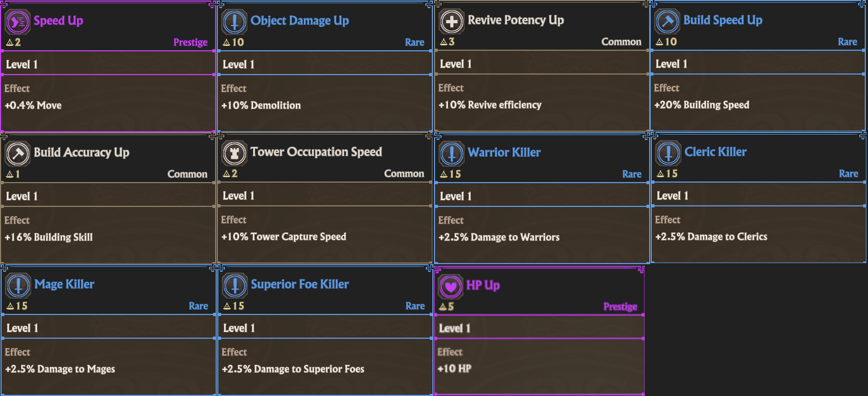Image resolution: width=868 pixels, height=396 pixels.
Task: Select the Object Damage Up sword icon
Action: [235, 22]
